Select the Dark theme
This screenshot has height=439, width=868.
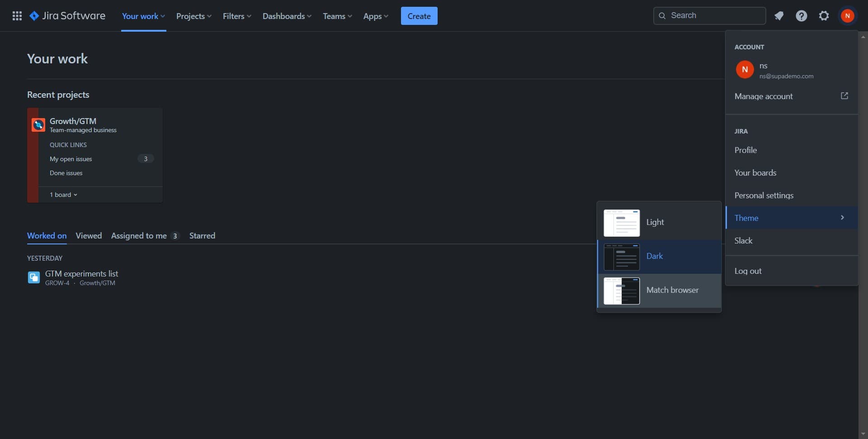655,256
